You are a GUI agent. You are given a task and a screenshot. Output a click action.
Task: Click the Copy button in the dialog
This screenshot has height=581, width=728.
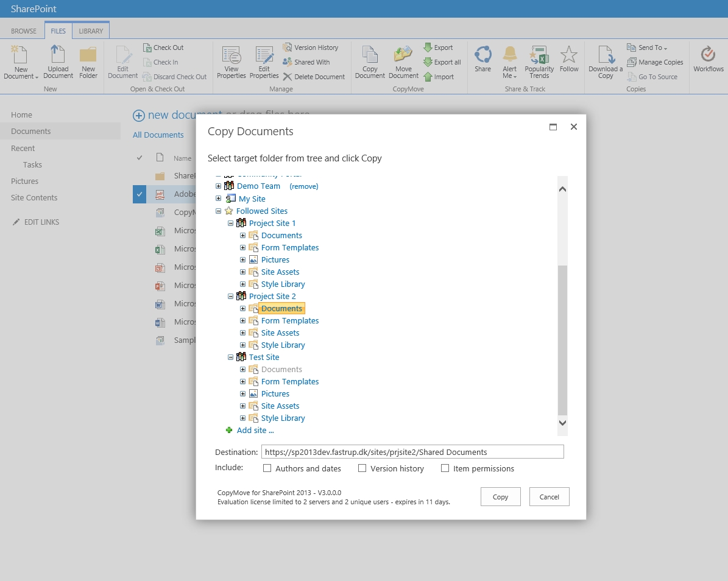click(501, 496)
